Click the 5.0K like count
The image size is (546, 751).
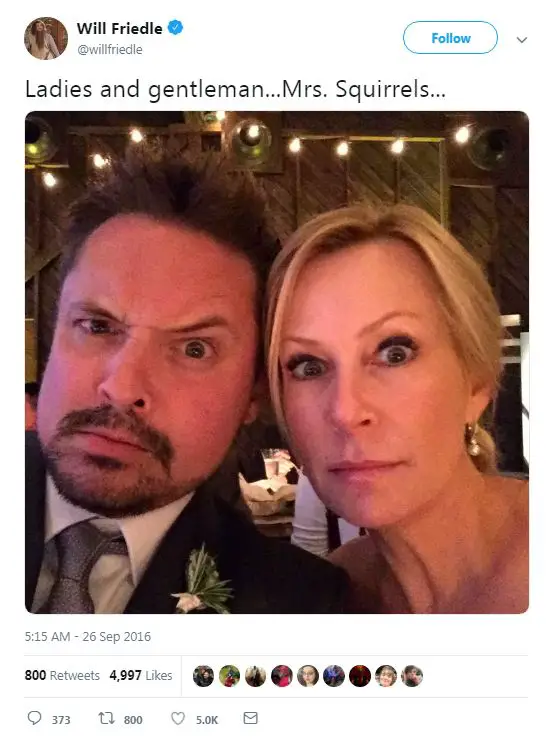coord(207,720)
